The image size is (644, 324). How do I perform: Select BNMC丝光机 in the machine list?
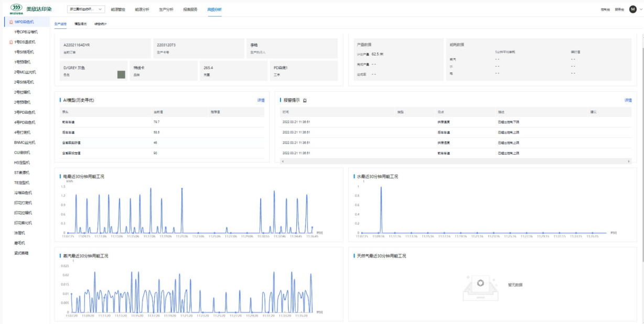[25, 142]
